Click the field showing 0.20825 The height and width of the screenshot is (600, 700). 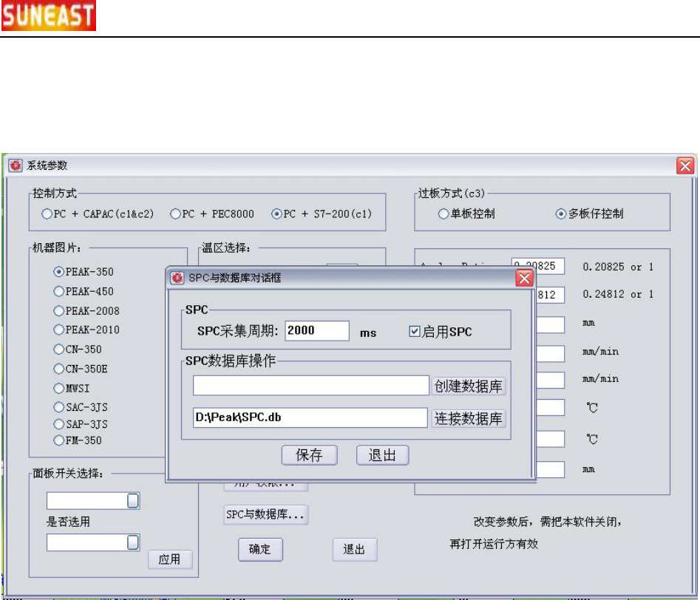(537, 266)
